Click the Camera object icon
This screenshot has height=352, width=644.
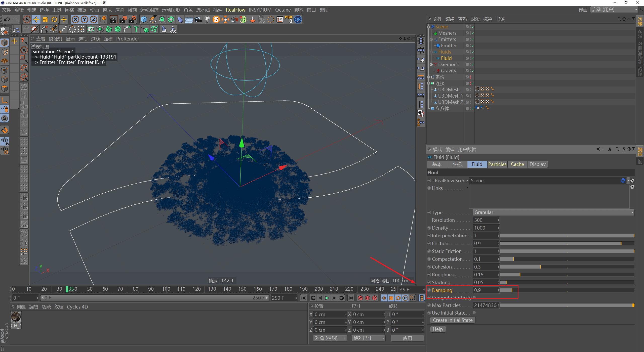tap(198, 20)
